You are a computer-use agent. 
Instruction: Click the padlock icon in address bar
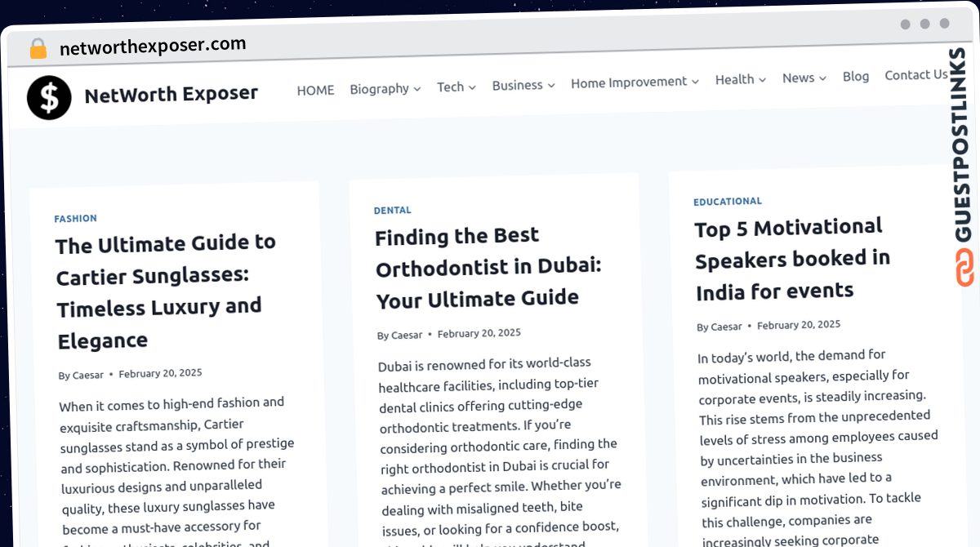click(x=38, y=48)
